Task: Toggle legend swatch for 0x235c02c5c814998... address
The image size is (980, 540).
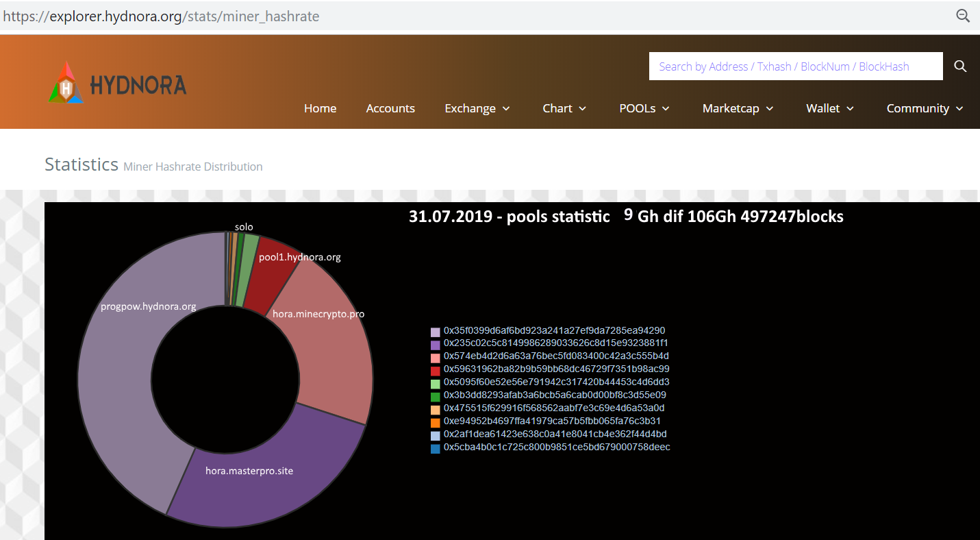Action: tap(436, 345)
